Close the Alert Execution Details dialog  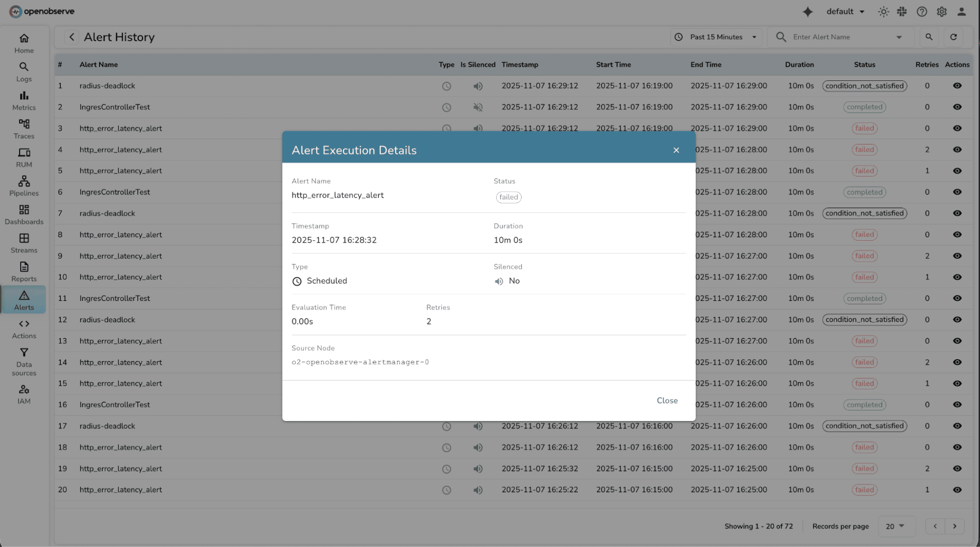676,150
